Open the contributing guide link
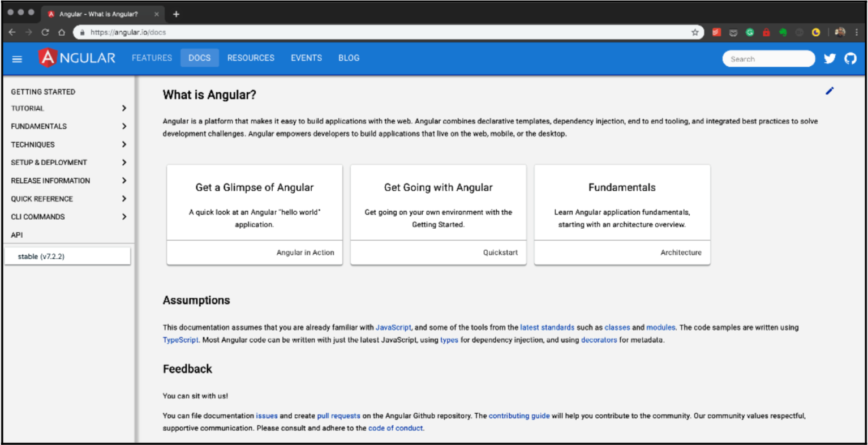Image resolution: width=868 pixels, height=445 pixels. point(519,416)
